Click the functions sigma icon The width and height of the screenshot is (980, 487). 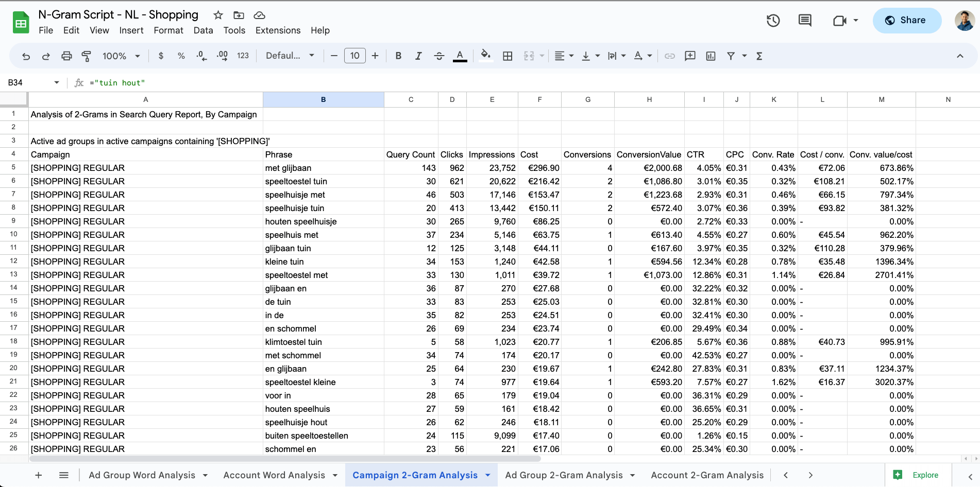(759, 56)
